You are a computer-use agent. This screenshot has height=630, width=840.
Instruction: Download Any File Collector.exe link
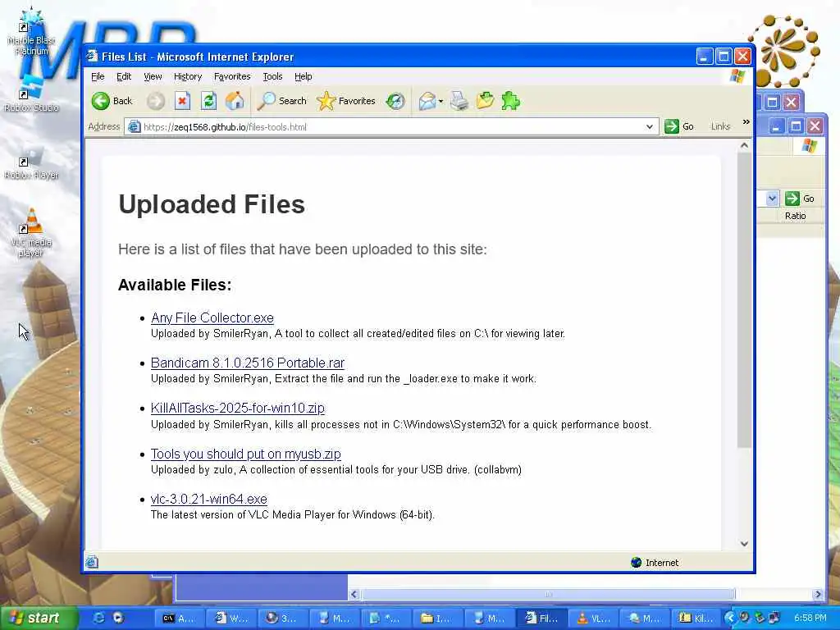[x=212, y=317]
